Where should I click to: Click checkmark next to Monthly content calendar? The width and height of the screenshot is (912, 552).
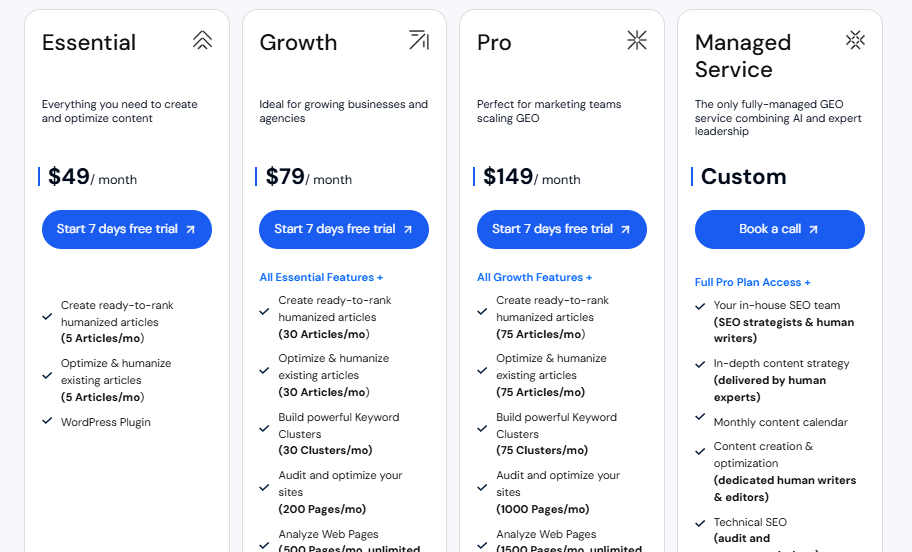(700, 421)
